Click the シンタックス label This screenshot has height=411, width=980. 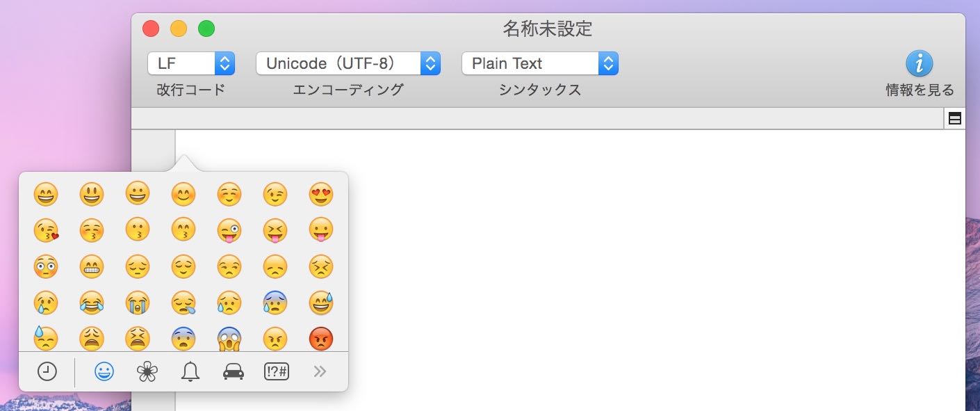click(x=540, y=90)
